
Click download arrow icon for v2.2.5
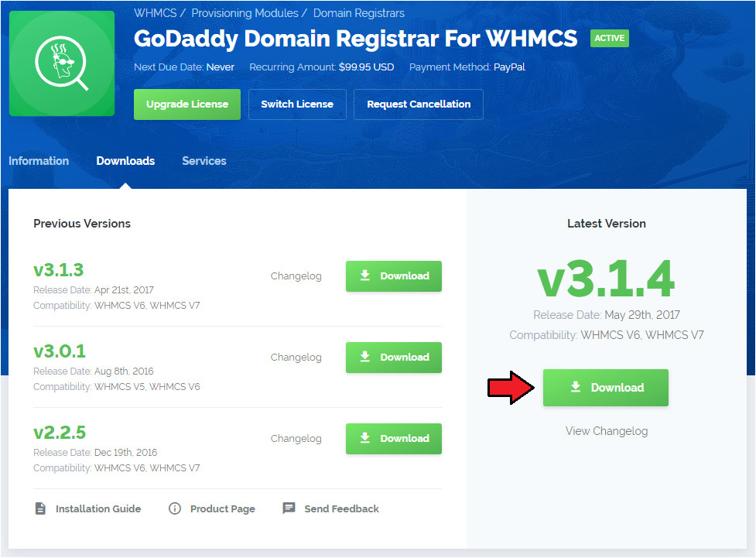click(x=365, y=438)
